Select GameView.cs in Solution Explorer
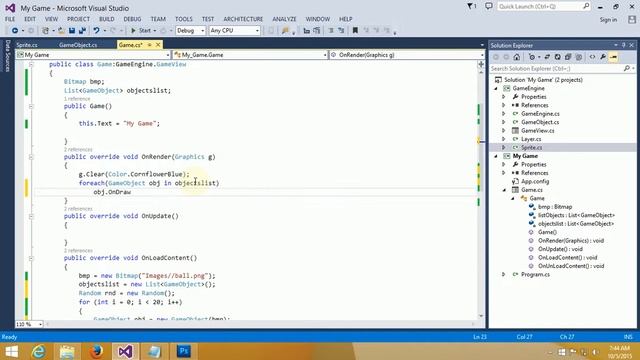The image size is (640, 360). 538,131
